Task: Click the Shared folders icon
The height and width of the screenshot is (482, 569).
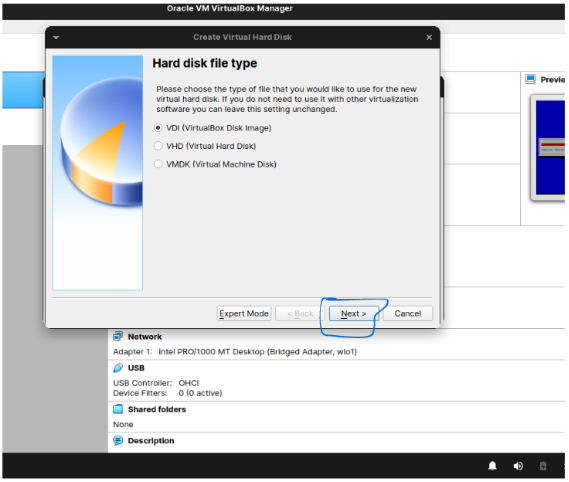Action: [118, 409]
